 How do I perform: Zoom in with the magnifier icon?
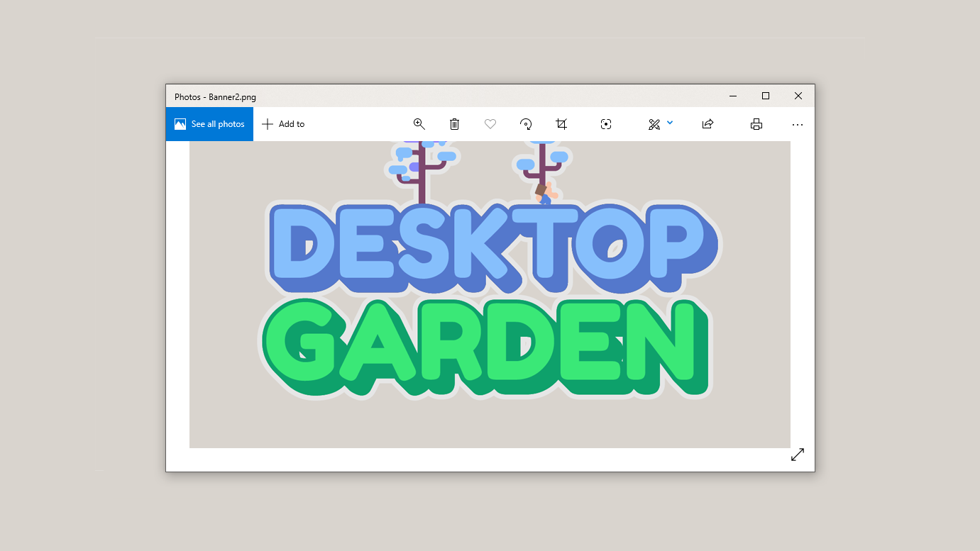pos(419,124)
